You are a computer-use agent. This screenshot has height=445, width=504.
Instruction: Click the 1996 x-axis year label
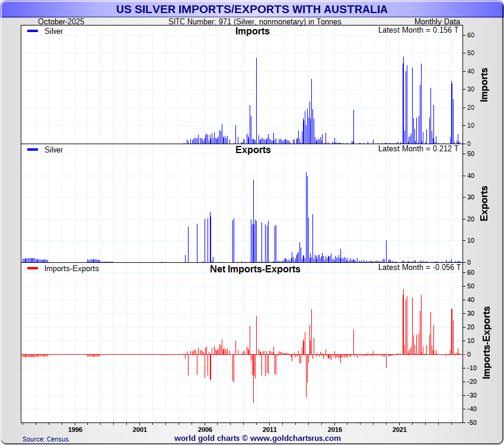point(75,430)
